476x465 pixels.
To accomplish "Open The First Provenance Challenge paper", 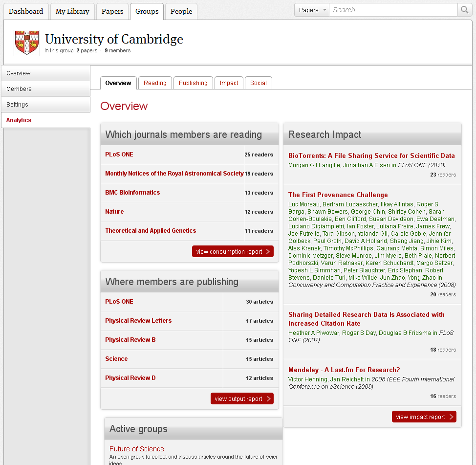I will pos(338,195).
